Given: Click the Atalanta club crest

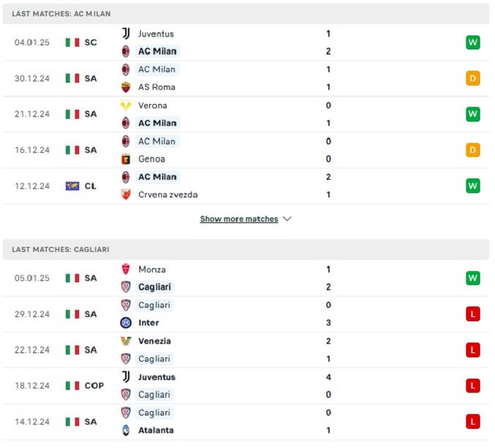Looking at the screenshot, I should click(126, 430).
